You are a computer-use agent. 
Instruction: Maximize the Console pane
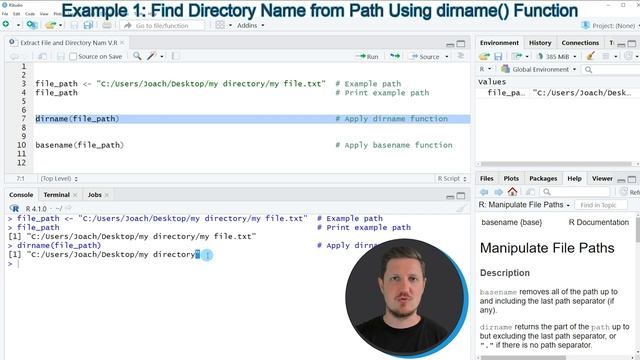coord(461,196)
